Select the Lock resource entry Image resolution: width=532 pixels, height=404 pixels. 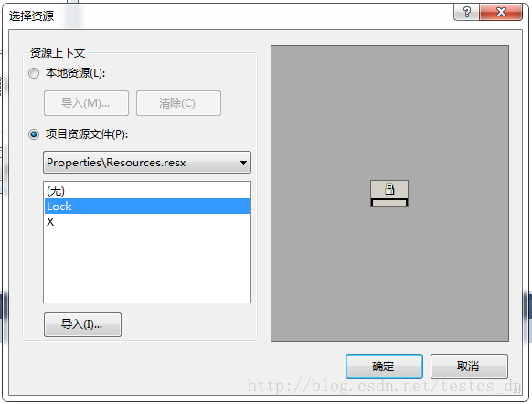pyautogui.click(x=147, y=207)
